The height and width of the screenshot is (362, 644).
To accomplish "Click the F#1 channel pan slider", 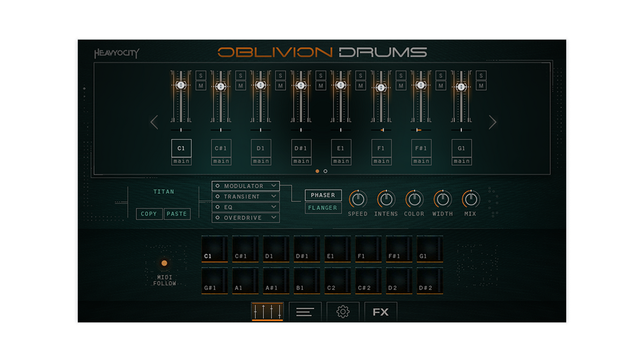I will click(421, 130).
